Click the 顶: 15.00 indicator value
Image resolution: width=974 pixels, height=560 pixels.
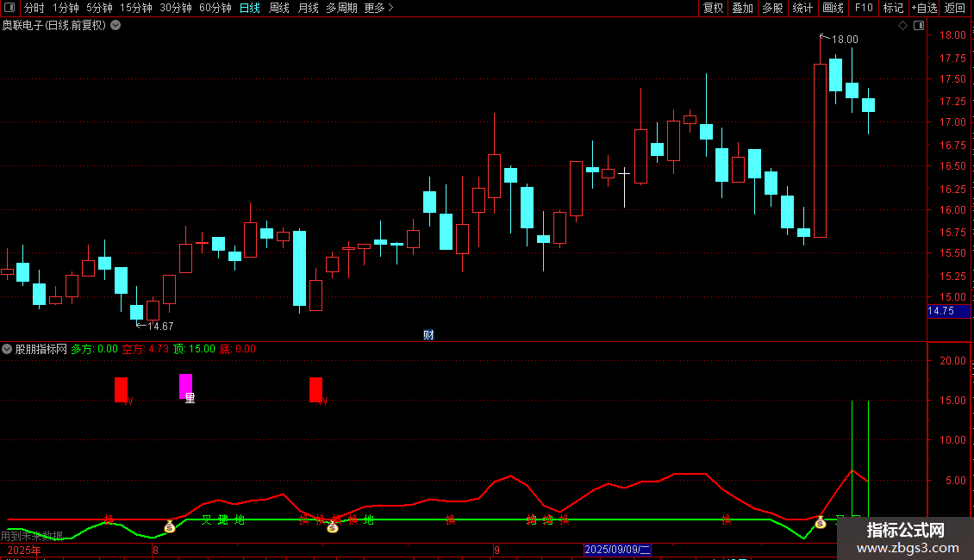pyautogui.click(x=195, y=349)
